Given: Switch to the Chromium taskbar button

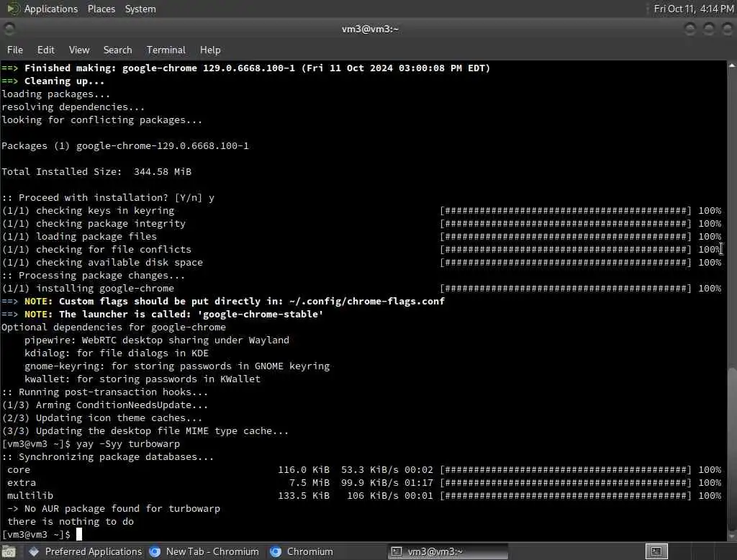Looking at the screenshot, I should point(302,551).
